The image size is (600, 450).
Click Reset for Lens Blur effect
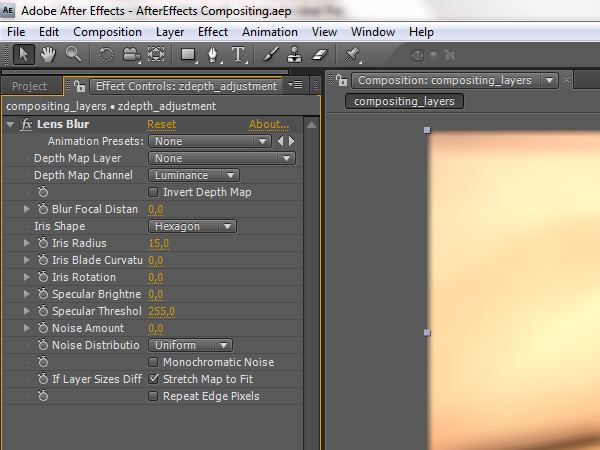(161, 125)
